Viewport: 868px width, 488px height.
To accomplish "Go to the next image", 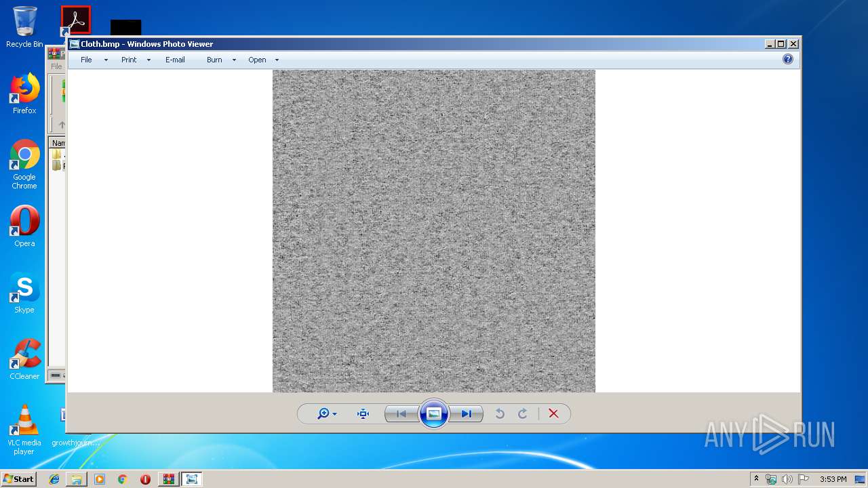I will 467,413.
